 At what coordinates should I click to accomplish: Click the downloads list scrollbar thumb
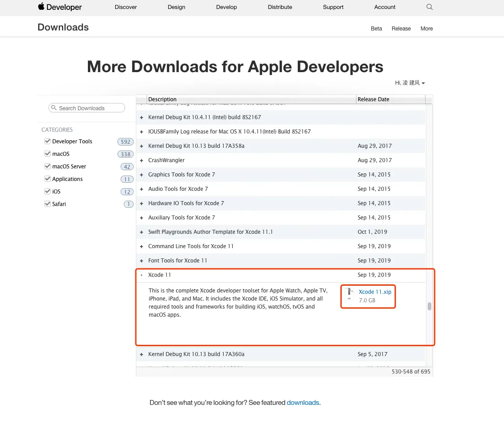[429, 306]
